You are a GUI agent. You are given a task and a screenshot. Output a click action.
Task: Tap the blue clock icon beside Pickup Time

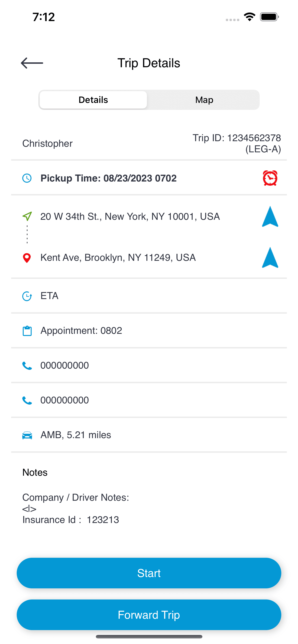(x=27, y=178)
